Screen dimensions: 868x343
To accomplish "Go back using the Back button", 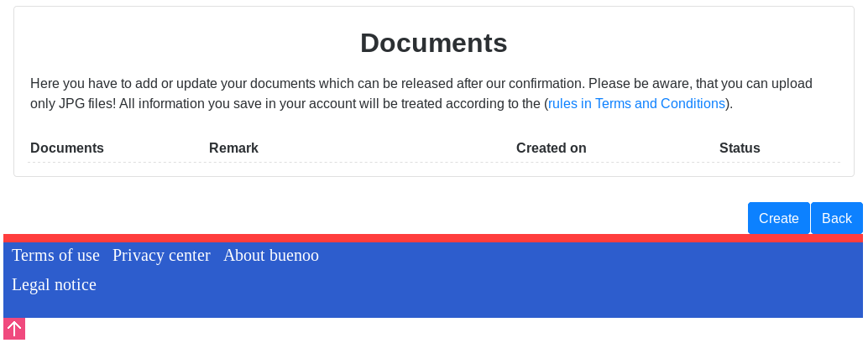I will (836, 218).
